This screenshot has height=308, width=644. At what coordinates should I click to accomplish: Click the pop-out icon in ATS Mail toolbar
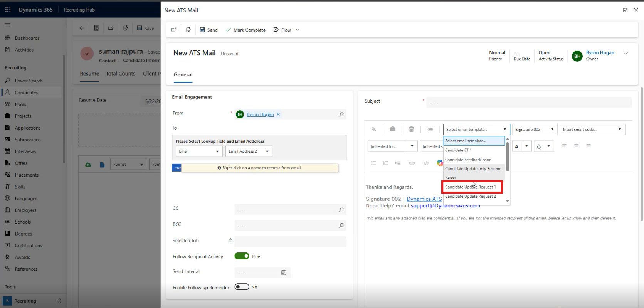[173, 30]
